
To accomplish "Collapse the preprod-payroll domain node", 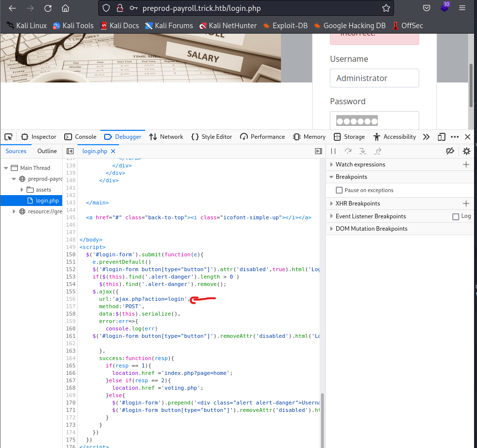I will coord(14,179).
